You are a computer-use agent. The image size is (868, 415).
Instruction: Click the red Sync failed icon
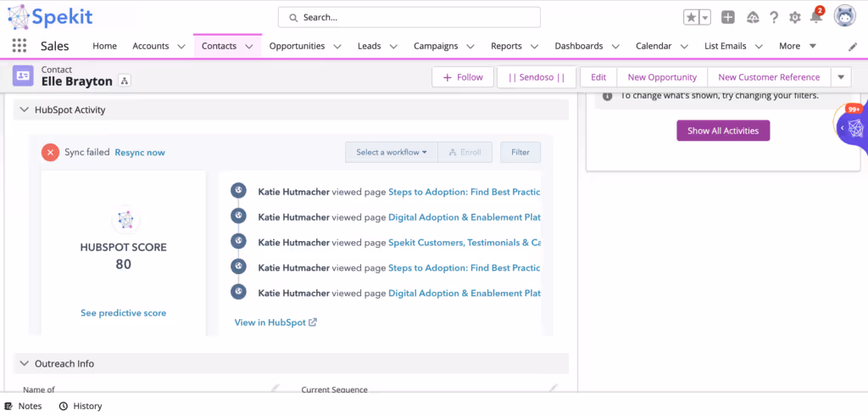click(50, 153)
